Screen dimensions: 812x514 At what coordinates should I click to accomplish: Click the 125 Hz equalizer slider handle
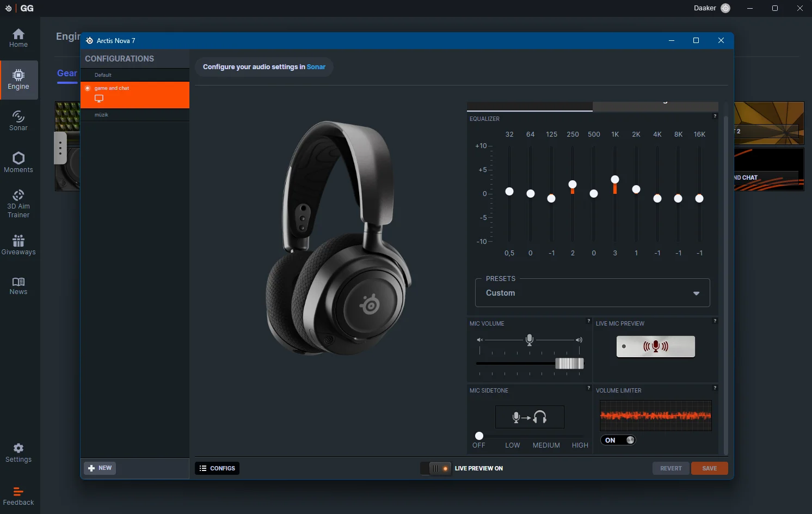point(551,198)
